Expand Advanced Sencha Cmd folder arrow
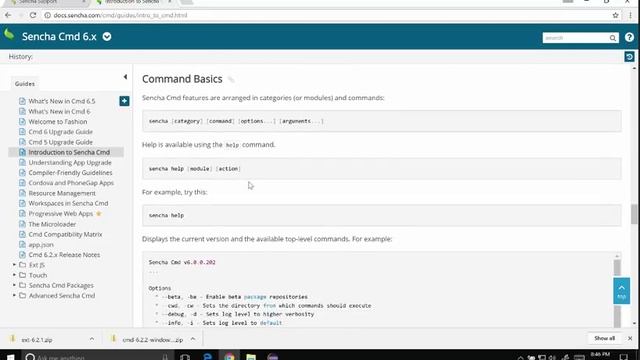 tap(14, 296)
